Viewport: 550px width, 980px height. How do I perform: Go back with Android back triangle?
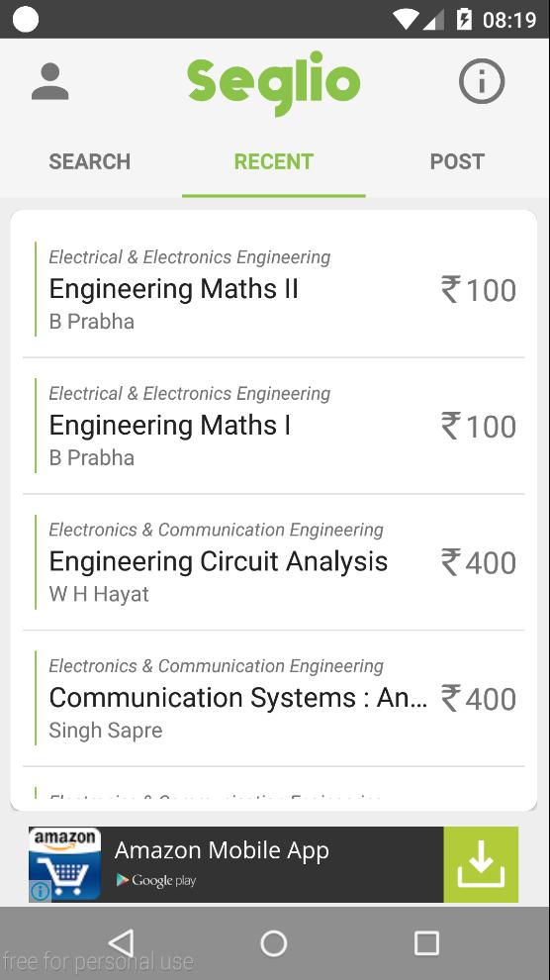[x=121, y=942]
